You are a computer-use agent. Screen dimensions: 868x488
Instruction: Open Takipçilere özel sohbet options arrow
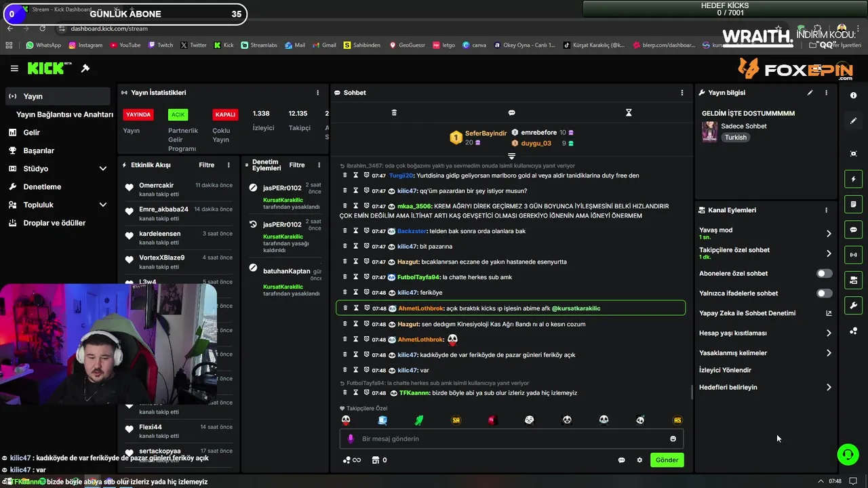pos(828,253)
